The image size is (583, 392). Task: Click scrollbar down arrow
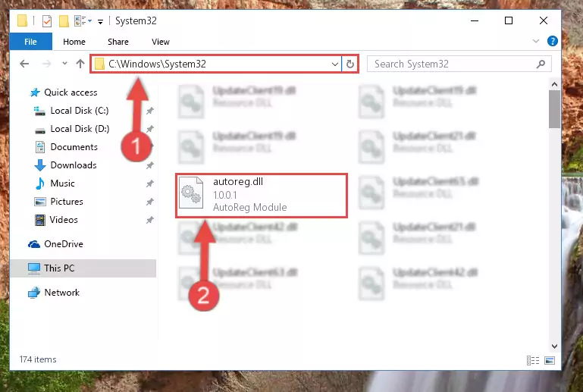(x=554, y=347)
